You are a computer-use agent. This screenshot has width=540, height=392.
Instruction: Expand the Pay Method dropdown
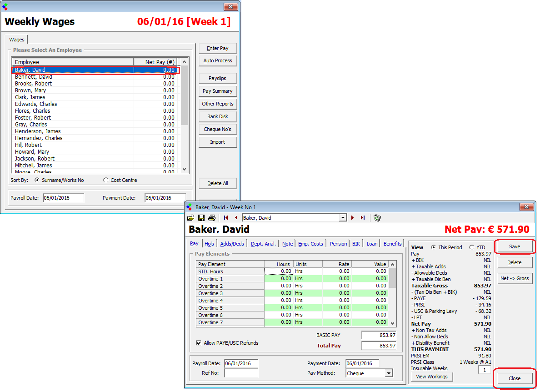[x=388, y=373]
